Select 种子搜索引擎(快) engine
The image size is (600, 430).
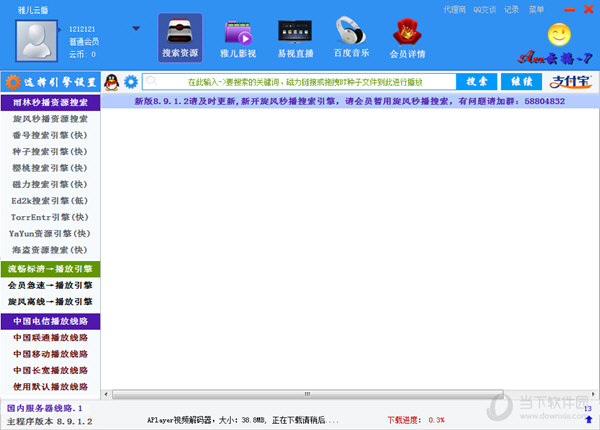click(x=51, y=152)
